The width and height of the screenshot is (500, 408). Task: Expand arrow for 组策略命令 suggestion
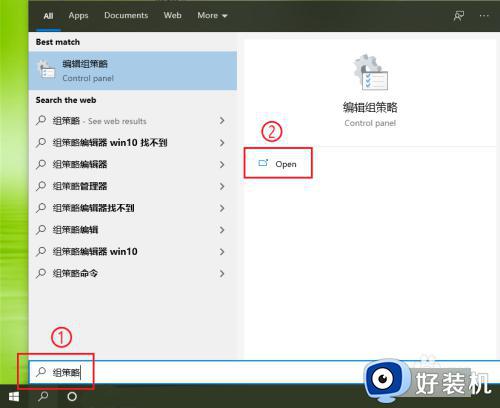(222, 273)
